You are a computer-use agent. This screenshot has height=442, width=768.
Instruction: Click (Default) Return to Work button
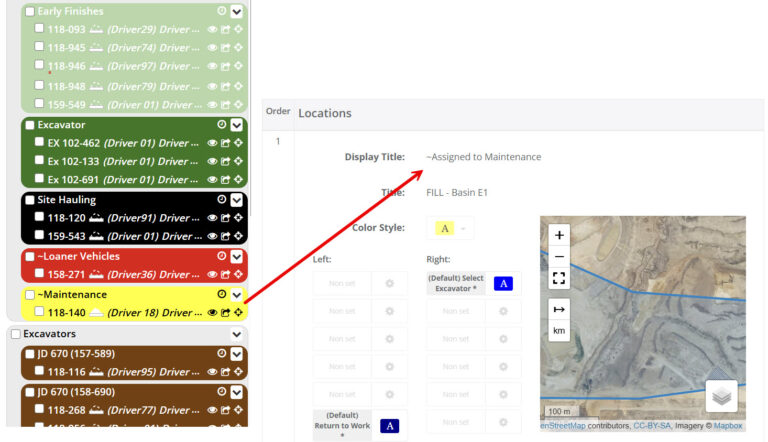click(342, 425)
